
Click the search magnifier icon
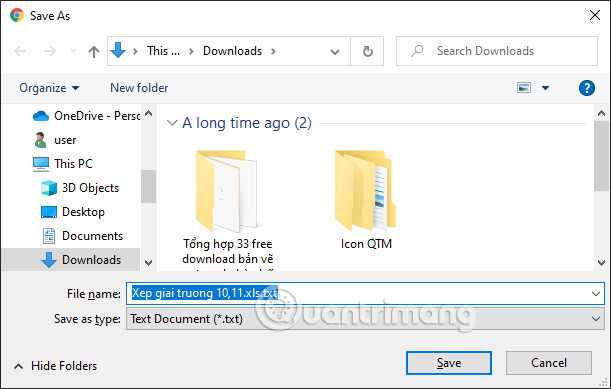417,51
